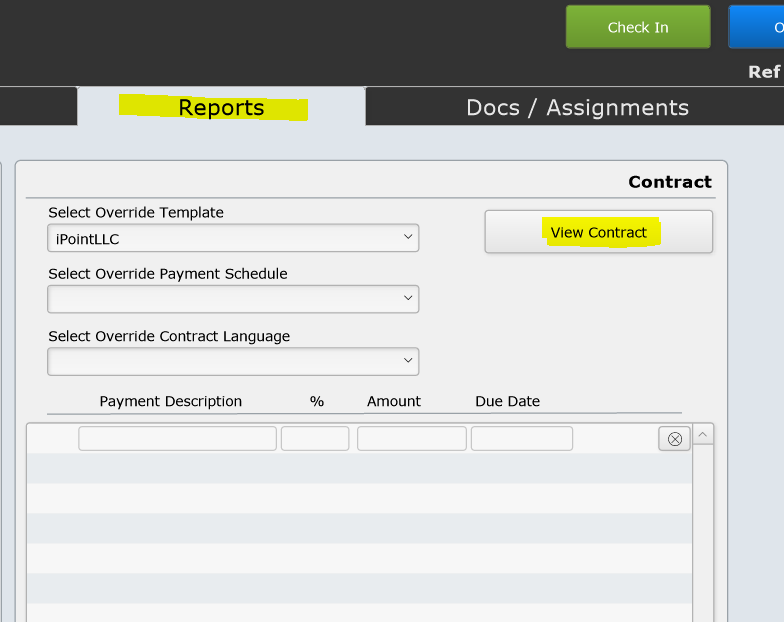Click the % percentage input field
Screen dimensions: 784x622
click(x=315, y=438)
